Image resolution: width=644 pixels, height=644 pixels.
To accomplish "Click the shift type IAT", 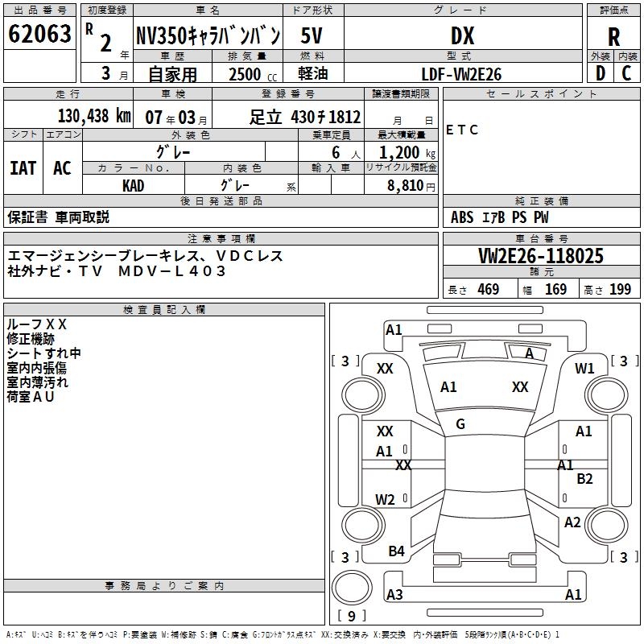I will [23, 168].
